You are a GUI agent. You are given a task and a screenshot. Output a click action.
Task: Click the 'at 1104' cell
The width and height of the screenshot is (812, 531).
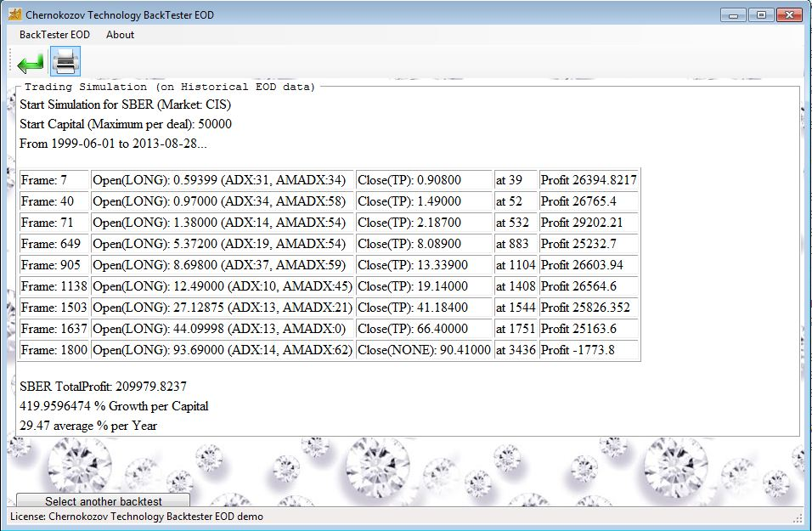(516, 265)
